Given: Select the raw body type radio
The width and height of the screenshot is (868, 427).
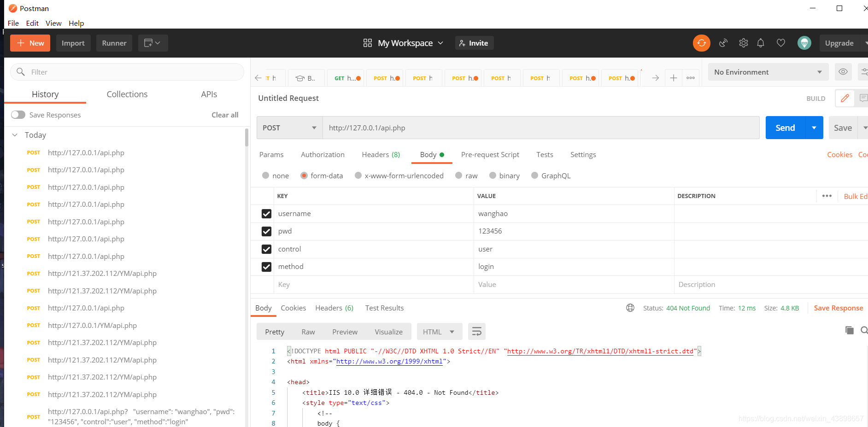Looking at the screenshot, I should pos(458,175).
